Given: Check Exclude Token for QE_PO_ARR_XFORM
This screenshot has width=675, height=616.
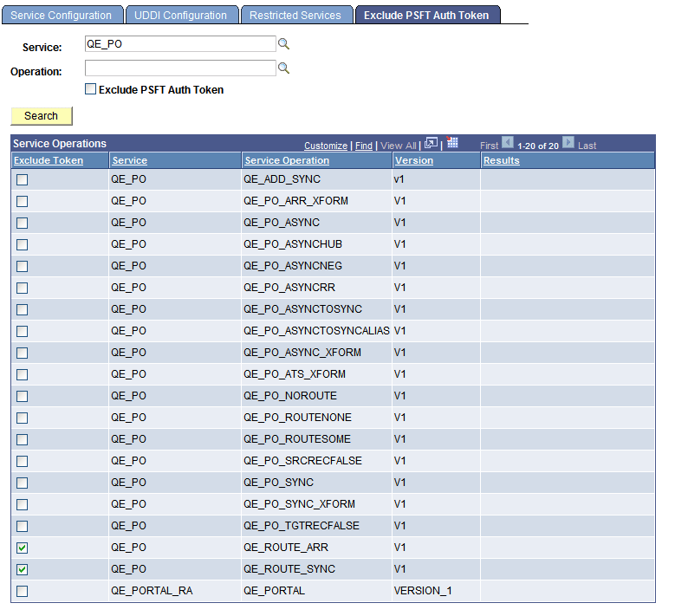Looking at the screenshot, I should coord(23,202).
